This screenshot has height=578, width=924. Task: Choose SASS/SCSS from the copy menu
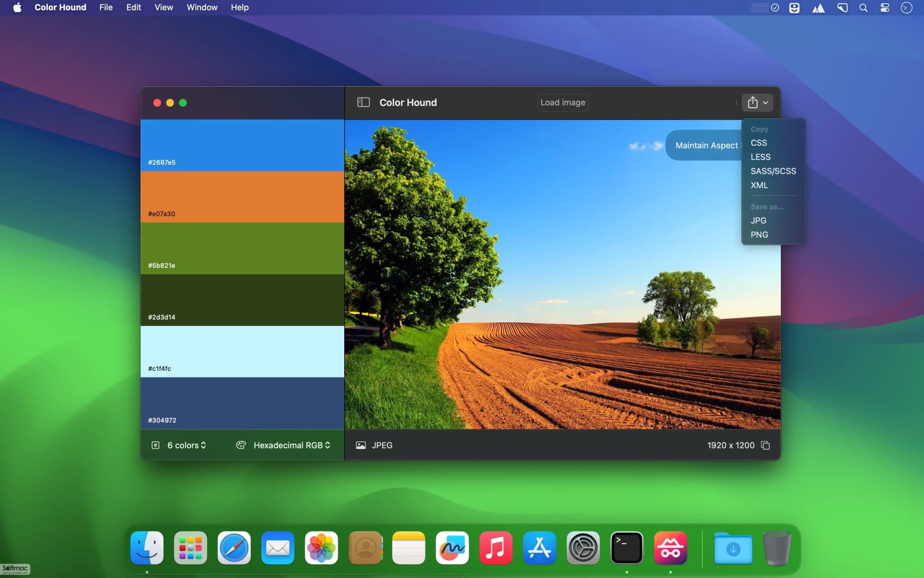click(x=773, y=171)
